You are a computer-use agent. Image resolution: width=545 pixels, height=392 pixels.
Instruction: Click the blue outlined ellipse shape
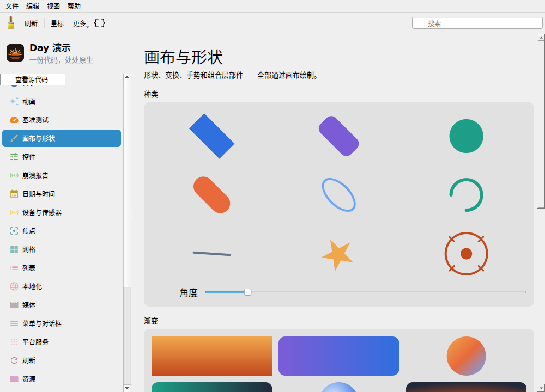pos(339,195)
